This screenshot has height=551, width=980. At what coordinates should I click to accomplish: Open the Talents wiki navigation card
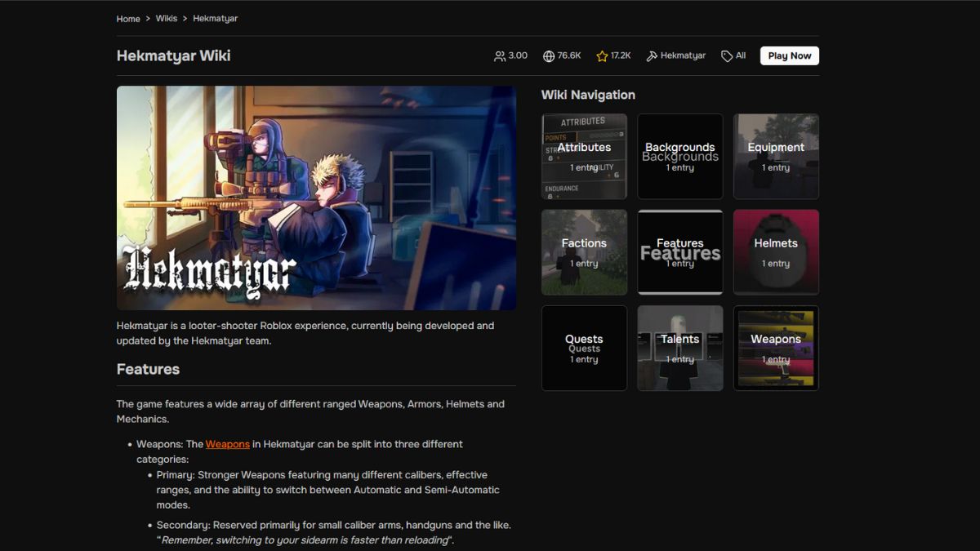pos(680,348)
